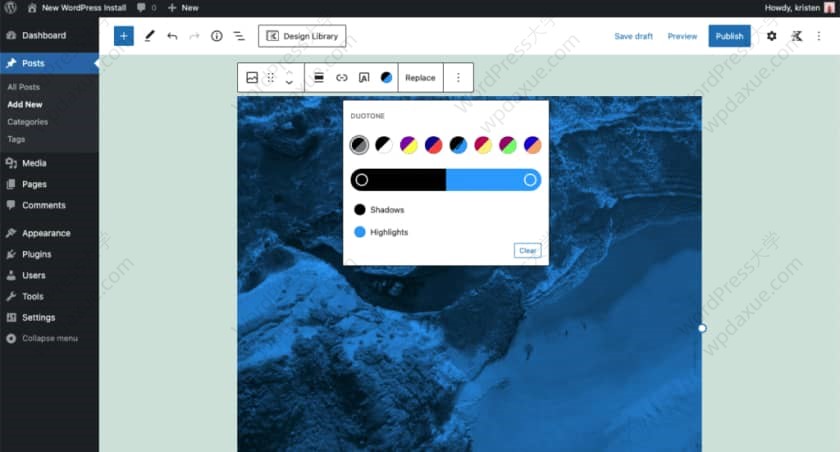840x452 pixels.
Task: Click the blue block inserter plus button
Action: [123, 36]
